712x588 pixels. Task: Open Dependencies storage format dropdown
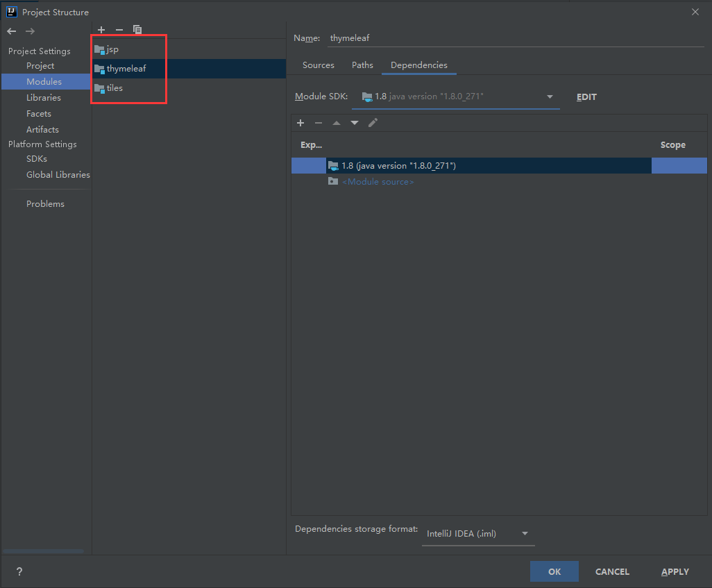pos(478,533)
